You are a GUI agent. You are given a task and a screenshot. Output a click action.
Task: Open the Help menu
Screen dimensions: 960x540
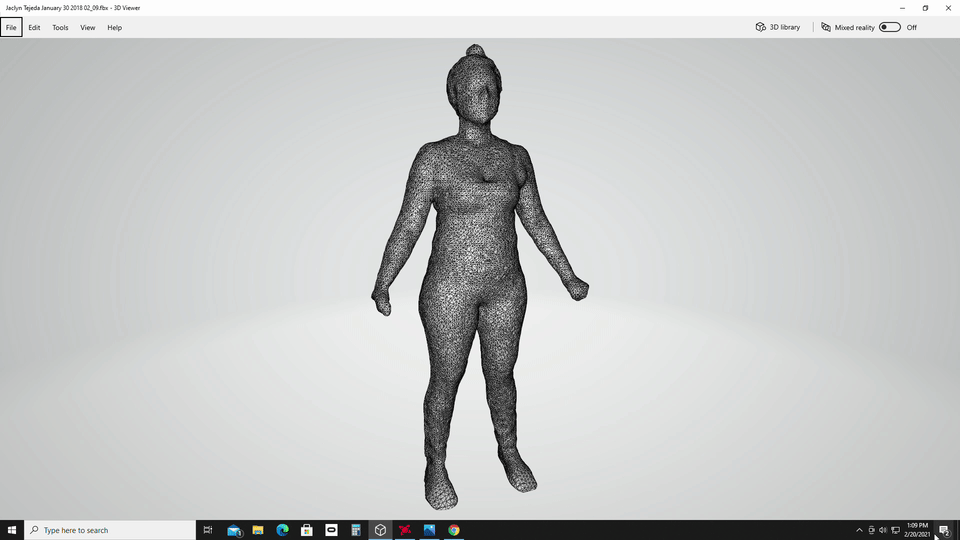pyautogui.click(x=114, y=28)
